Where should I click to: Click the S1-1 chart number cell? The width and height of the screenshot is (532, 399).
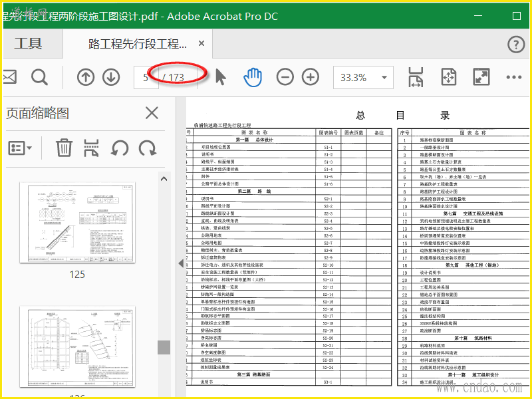(328, 147)
